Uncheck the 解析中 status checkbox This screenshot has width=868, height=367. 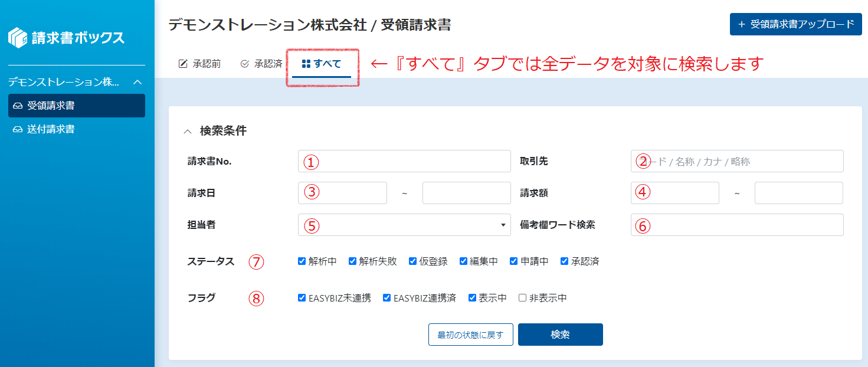click(x=302, y=261)
